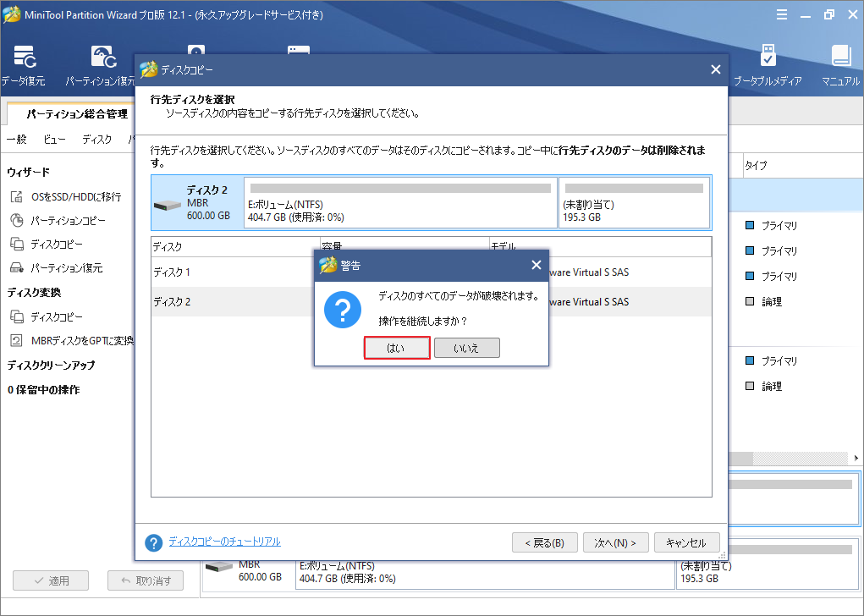
Task: Proceed by clicking 次へ(N)
Action: (615, 542)
